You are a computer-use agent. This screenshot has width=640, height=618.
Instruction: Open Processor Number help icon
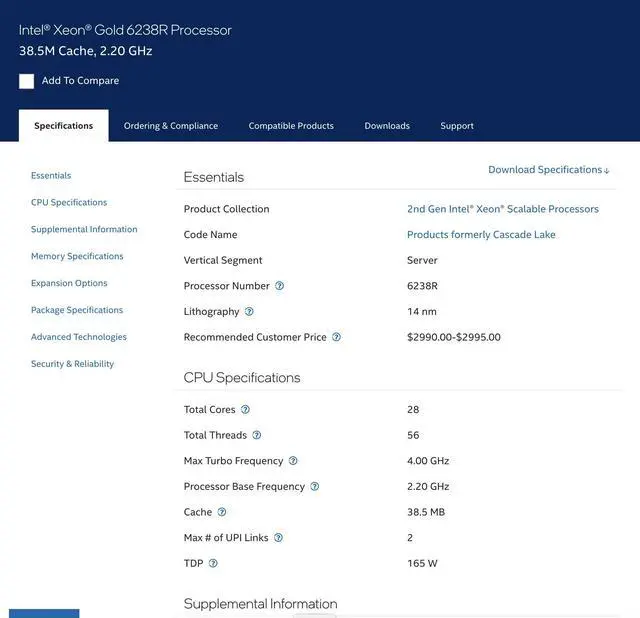pos(280,286)
